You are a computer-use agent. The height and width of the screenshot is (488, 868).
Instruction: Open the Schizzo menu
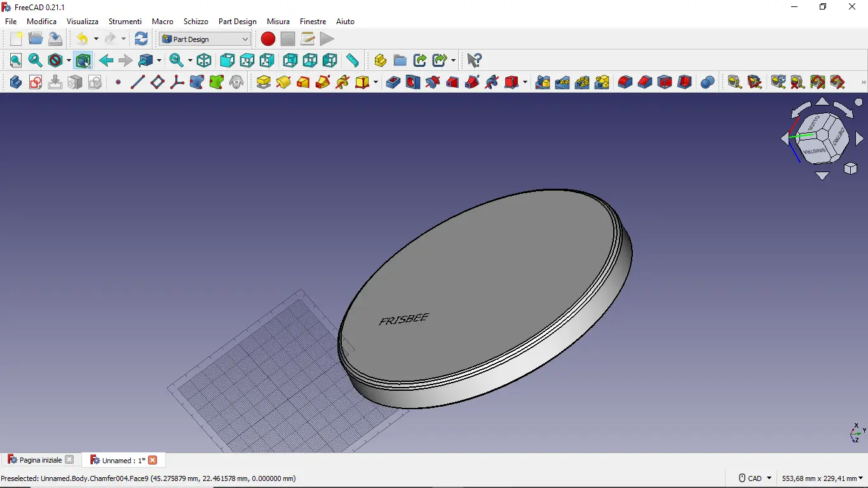point(196,21)
